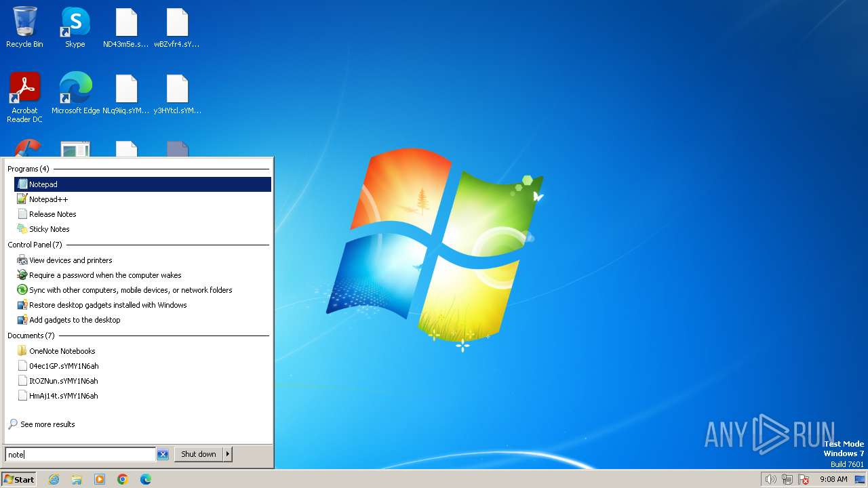Click the 9:08 AM clock
The width and height of the screenshot is (868, 488).
point(833,479)
